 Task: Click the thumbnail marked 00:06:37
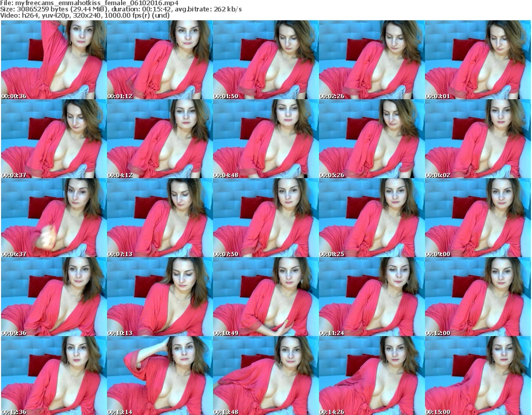click(x=54, y=218)
